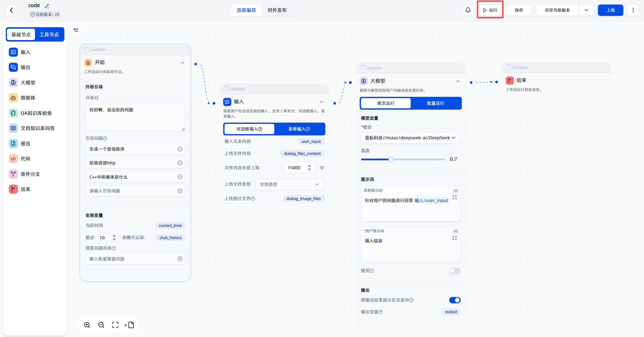Image resolution: width=644 pixels, height=337 pixels.
Task: Click the 温度 slider handle
Action: [x=391, y=159]
